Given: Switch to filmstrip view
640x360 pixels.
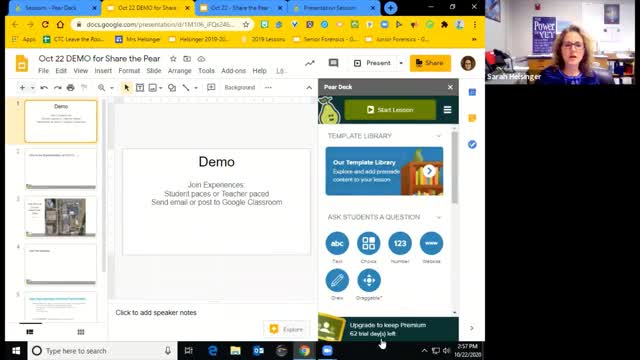Looking at the screenshot, I should tap(30, 332).
